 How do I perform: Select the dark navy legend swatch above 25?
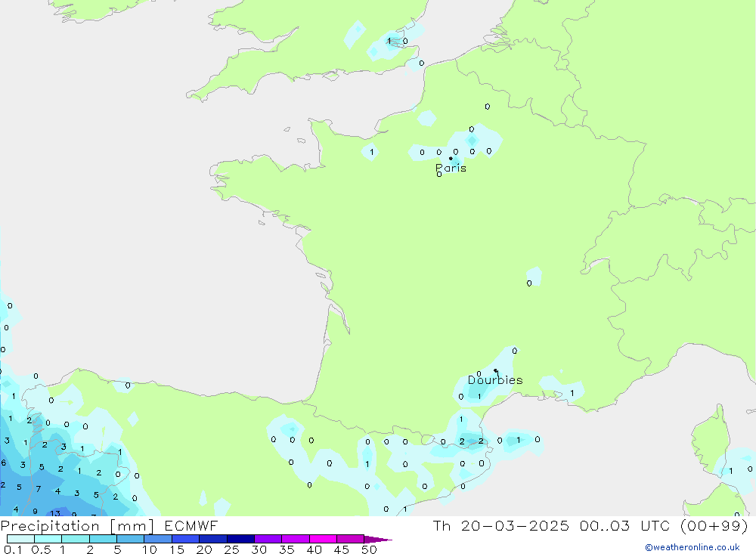[240, 539]
